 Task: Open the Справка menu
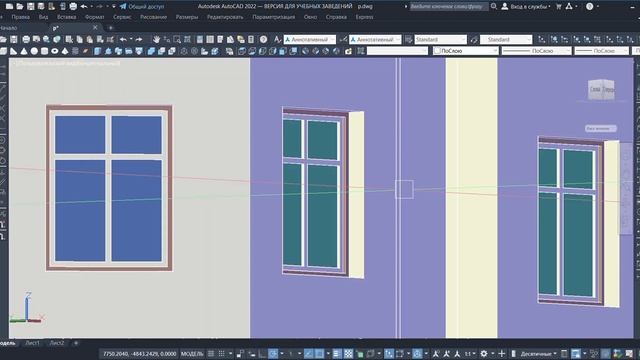(336, 17)
